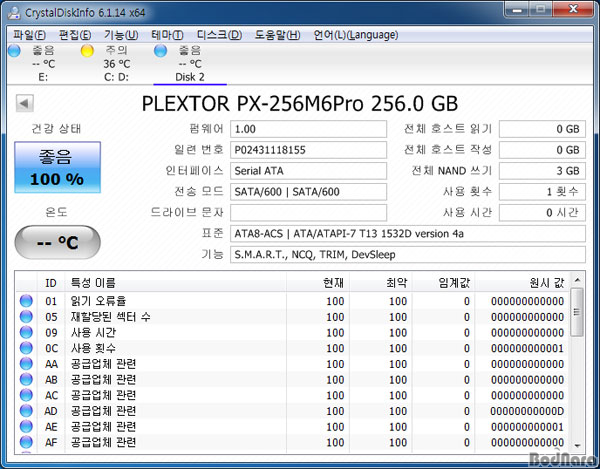This screenshot has height=469, width=600.
Task: Select the 사용 횟수 attribute name in list
Action: (93, 348)
